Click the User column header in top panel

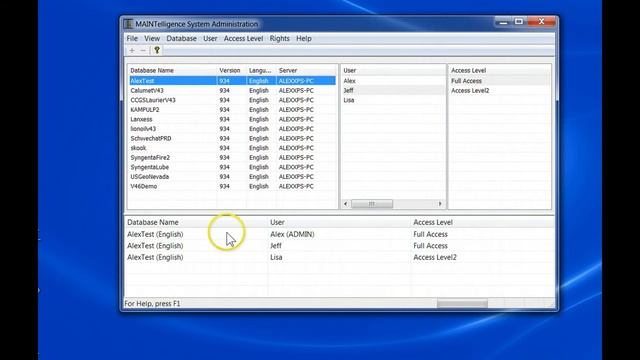coord(393,71)
